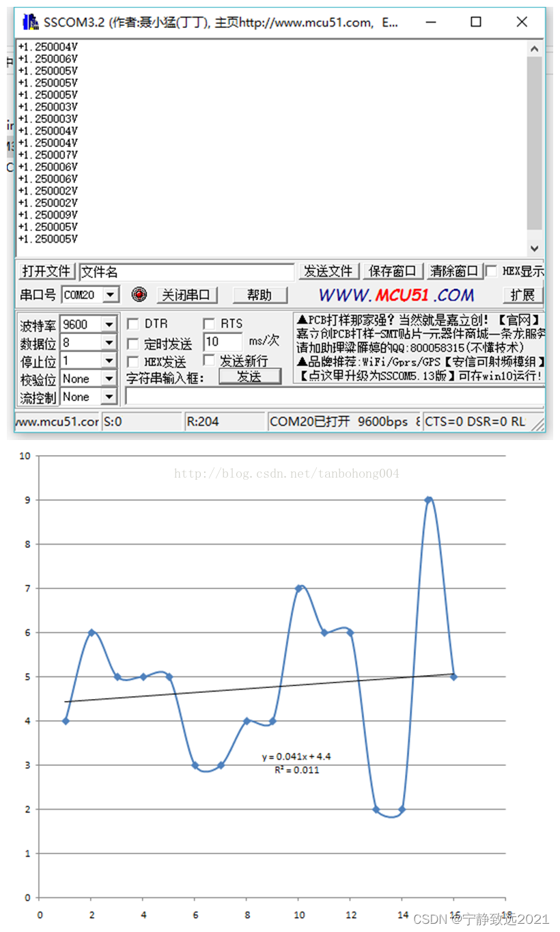Enable the DTR checkbox
Screen dimensions: 560x932
(x=132, y=323)
